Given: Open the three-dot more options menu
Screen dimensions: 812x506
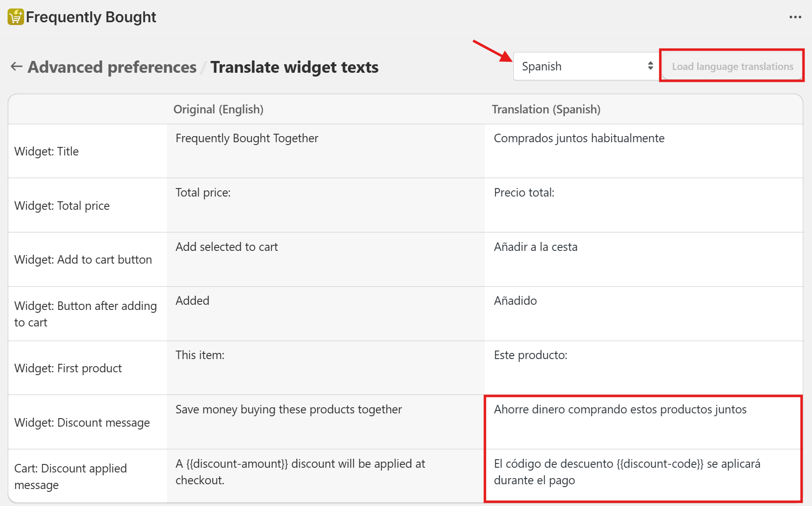Looking at the screenshot, I should 795,17.
